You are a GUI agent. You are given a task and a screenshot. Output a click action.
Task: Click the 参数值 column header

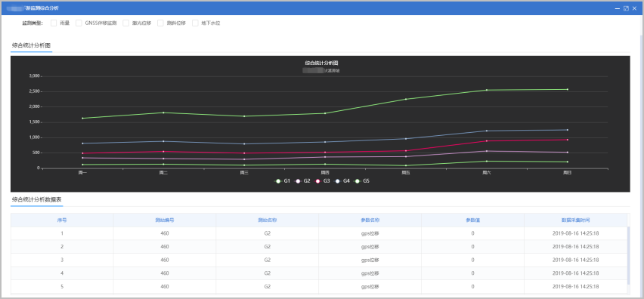pos(472,220)
